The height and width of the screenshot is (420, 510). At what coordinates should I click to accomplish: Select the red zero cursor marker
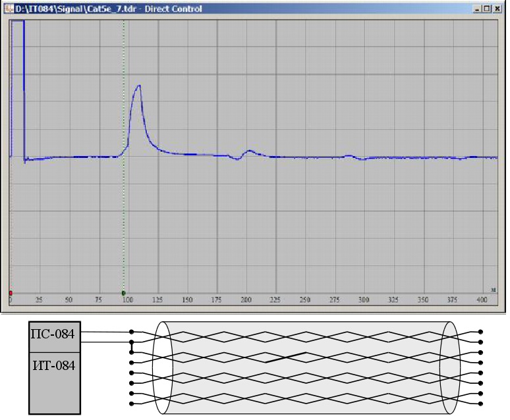[x=11, y=293]
